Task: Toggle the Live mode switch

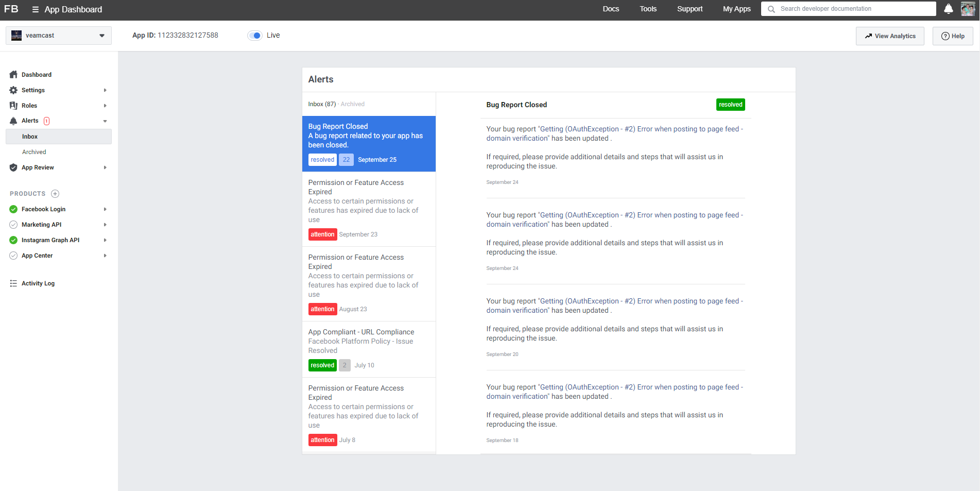Action: [255, 36]
